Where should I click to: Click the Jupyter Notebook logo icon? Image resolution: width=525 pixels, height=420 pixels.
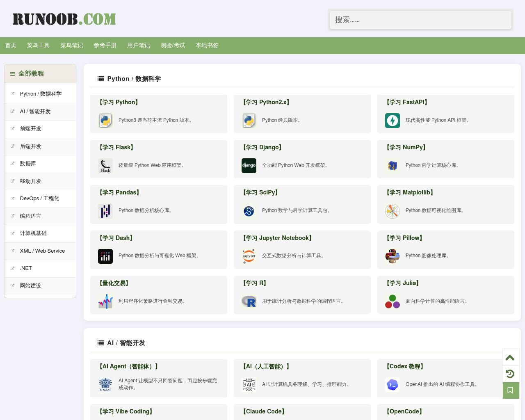(249, 256)
